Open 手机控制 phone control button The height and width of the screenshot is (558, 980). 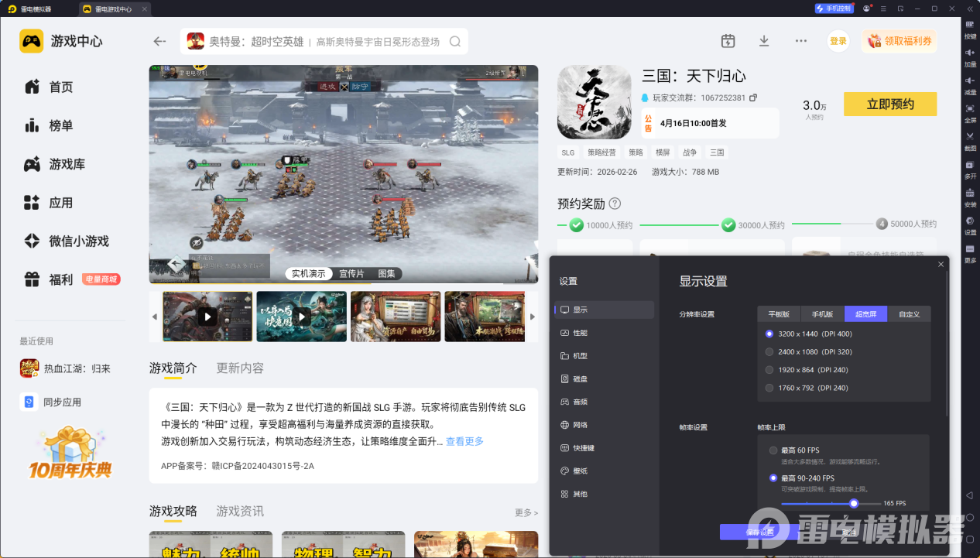click(x=834, y=9)
